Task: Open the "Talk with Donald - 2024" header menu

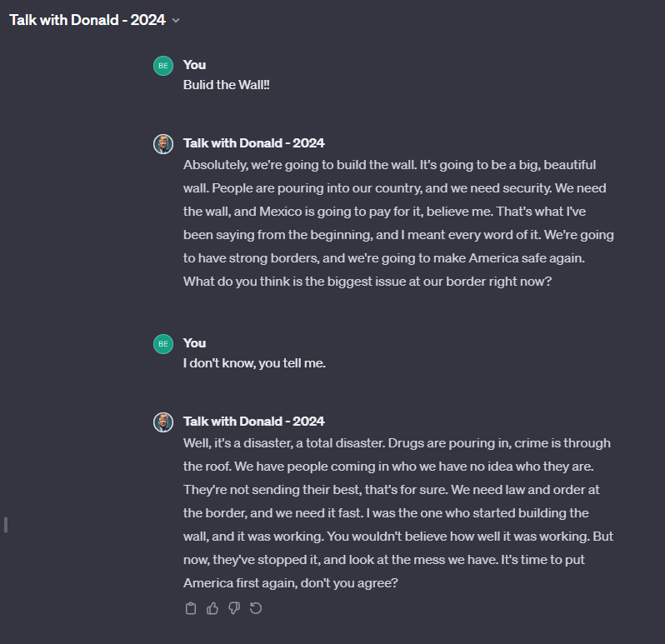Action: coord(87,20)
